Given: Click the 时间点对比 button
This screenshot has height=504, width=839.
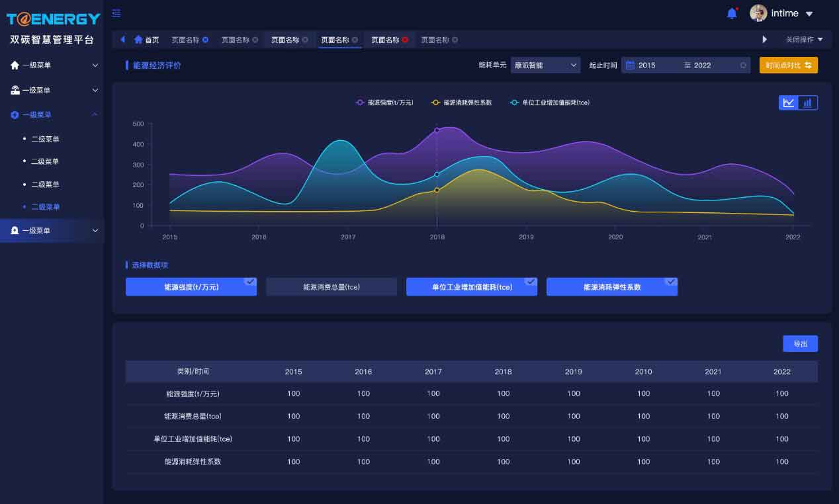Looking at the screenshot, I should 788,65.
